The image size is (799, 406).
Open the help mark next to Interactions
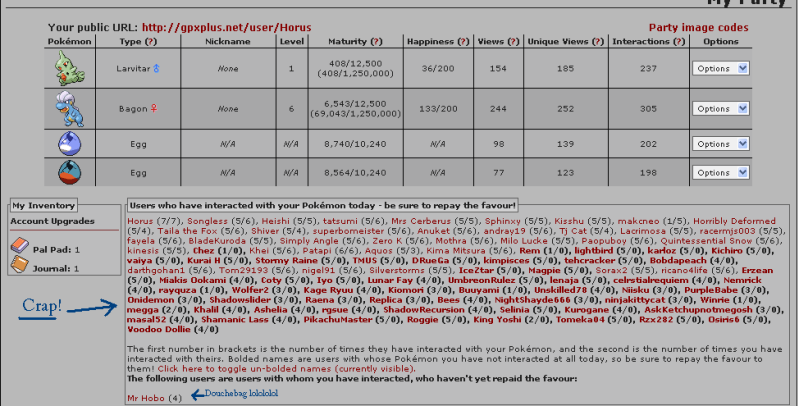[669, 42]
